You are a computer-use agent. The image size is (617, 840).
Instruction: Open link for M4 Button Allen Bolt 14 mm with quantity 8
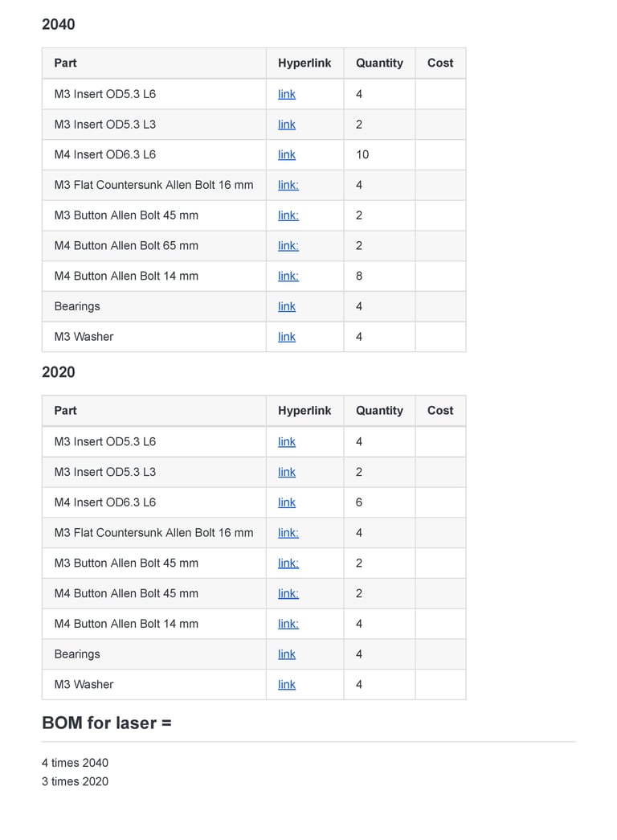point(288,277)
